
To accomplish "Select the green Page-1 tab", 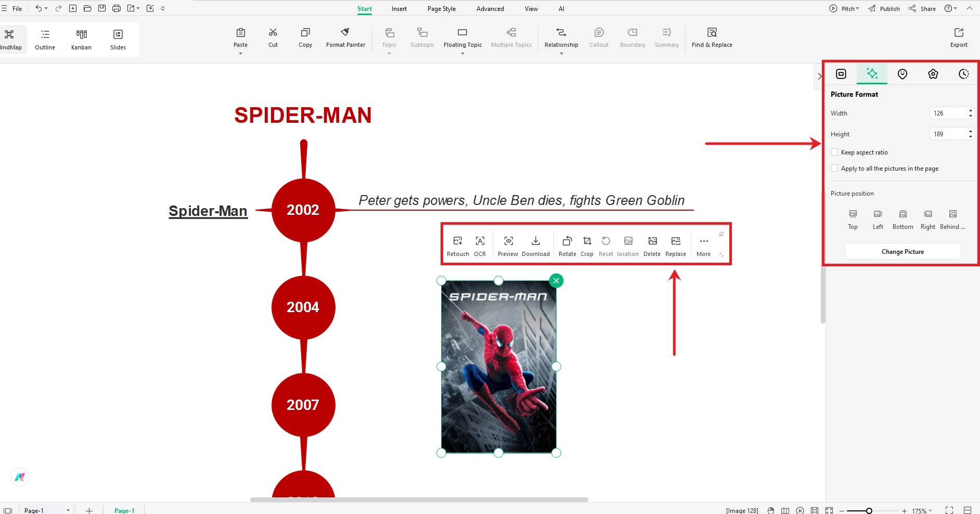I will (x=124, y=510).
